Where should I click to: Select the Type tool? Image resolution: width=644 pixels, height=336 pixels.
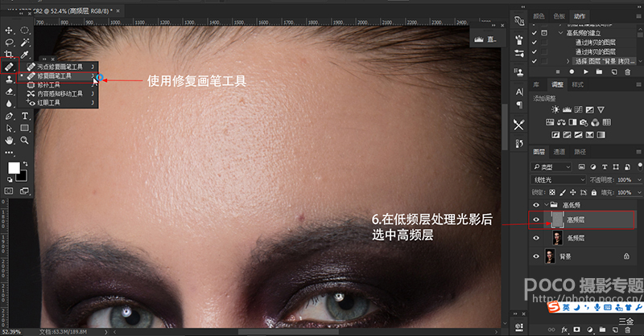coord(25,116)
